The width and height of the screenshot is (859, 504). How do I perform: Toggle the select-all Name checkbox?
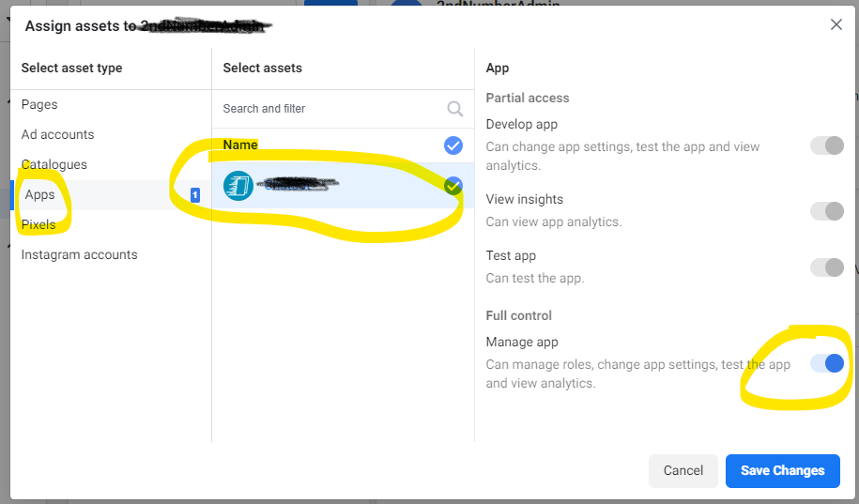point(453,145)
